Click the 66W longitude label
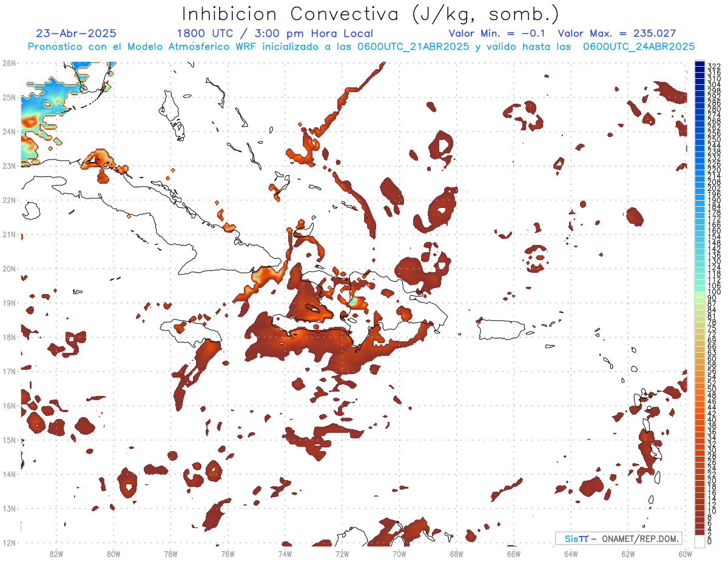Viewport: 728px width, 562px height. tap(513, 554)
